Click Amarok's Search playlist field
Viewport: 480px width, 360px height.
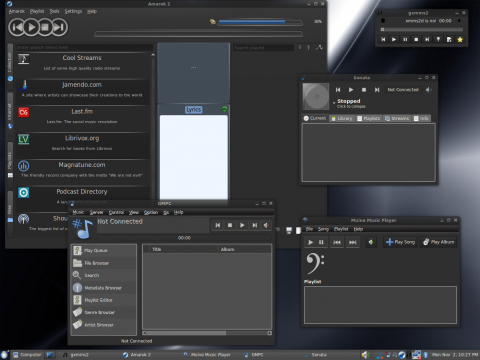pyautogui.click(x=263, y=48)
